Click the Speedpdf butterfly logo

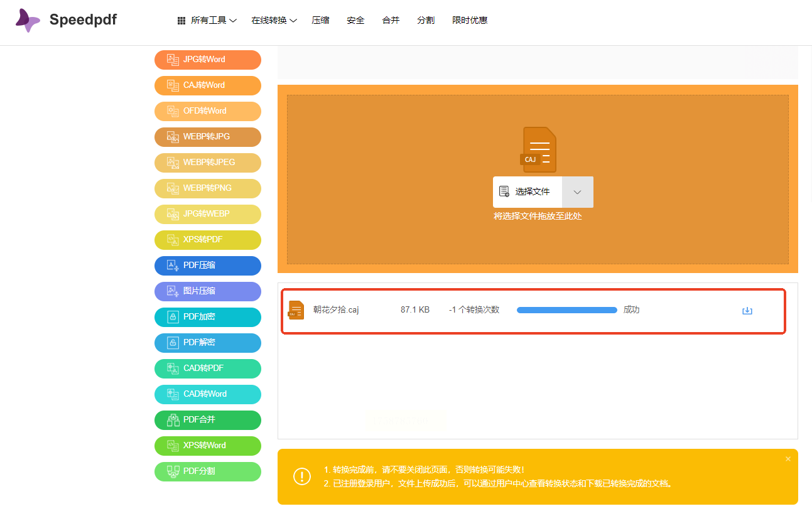[28, 21]
